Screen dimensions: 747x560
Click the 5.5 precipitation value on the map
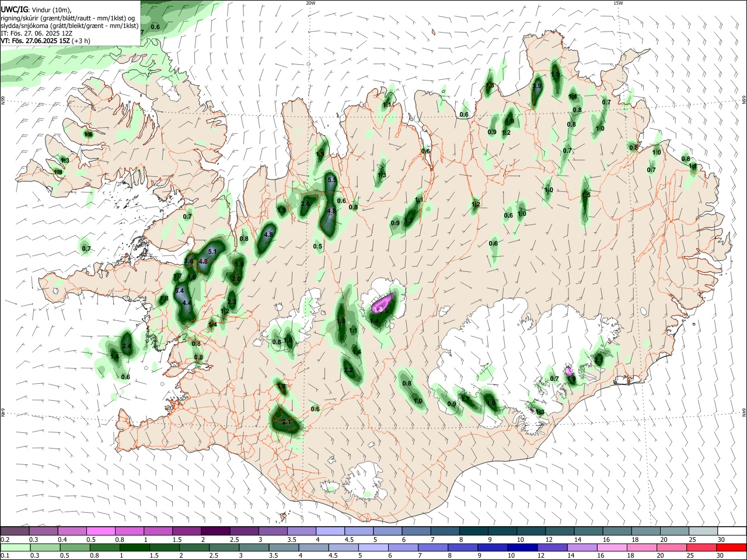(332, 180)
